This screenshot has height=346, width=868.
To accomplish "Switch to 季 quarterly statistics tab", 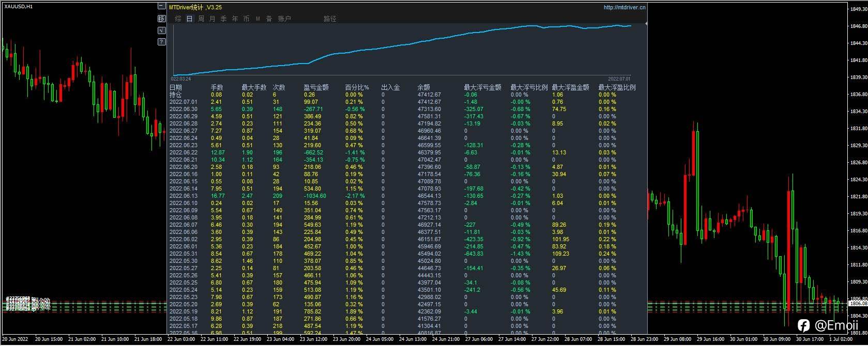I will (x=224, y=19).
